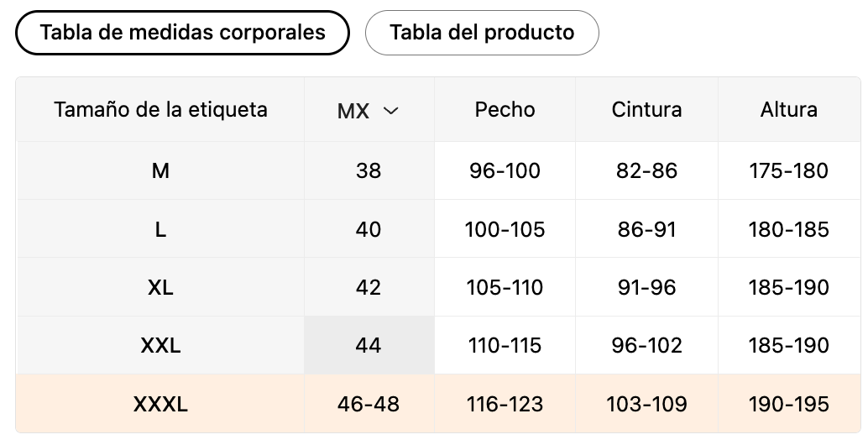Switch to Tabla de medidas corporales tab
The image size is (868, 445).
182,33
